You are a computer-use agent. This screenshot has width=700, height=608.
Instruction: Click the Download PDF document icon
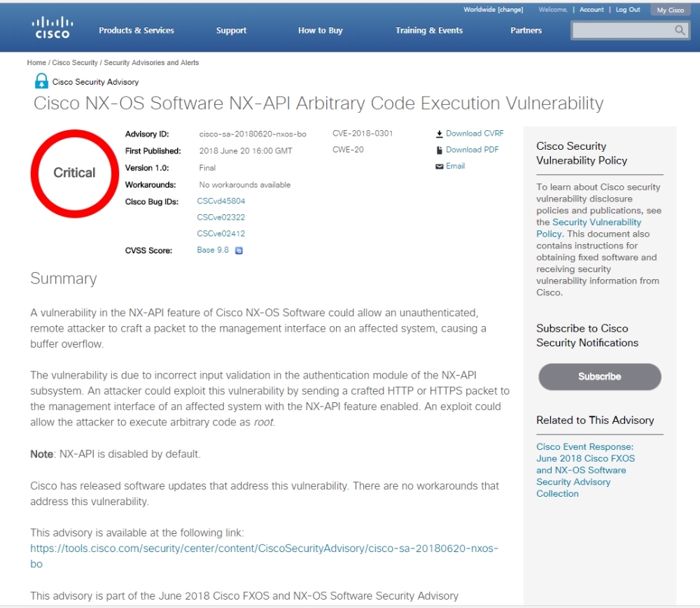coord(440,150)
